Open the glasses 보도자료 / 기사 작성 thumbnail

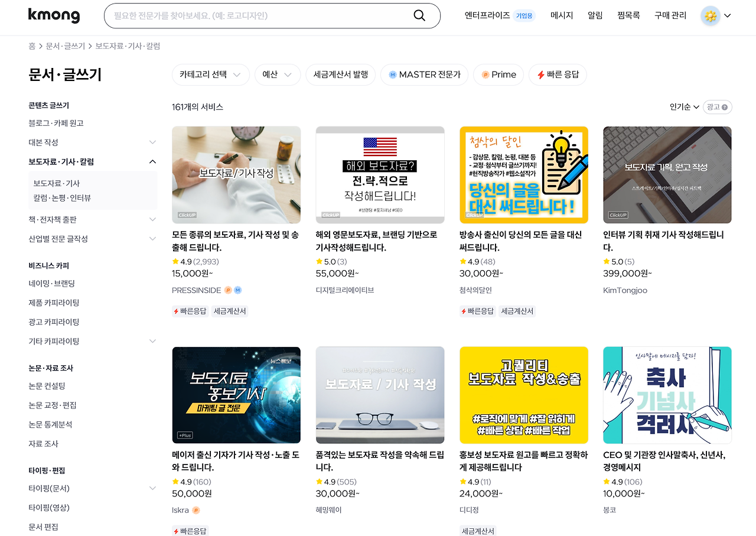(380, 395)
